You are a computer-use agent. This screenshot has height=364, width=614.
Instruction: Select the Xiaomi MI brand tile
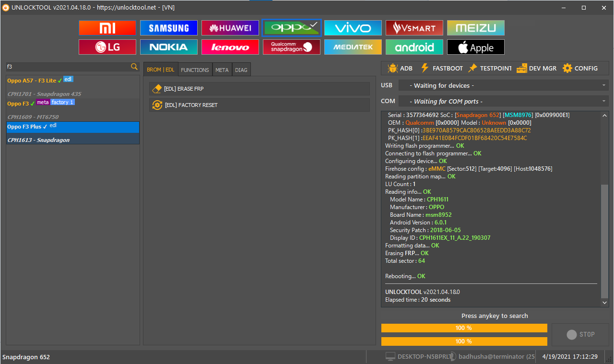pyautogui.click(x=107, y=28)
